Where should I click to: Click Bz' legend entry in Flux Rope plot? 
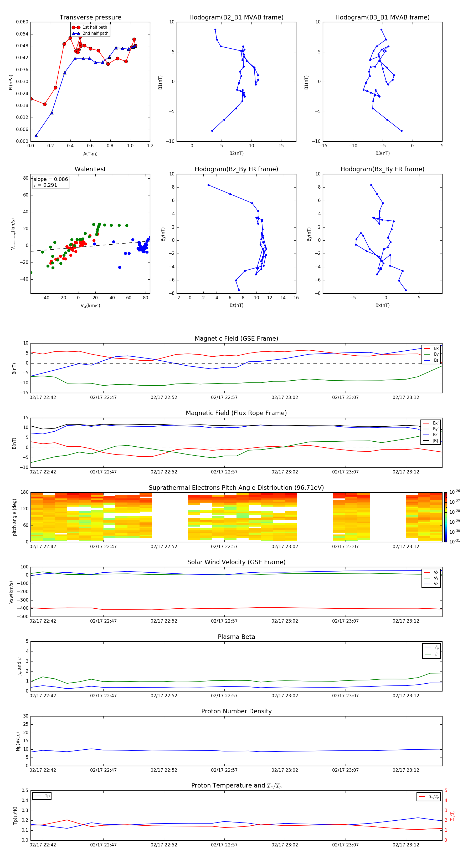431,435
